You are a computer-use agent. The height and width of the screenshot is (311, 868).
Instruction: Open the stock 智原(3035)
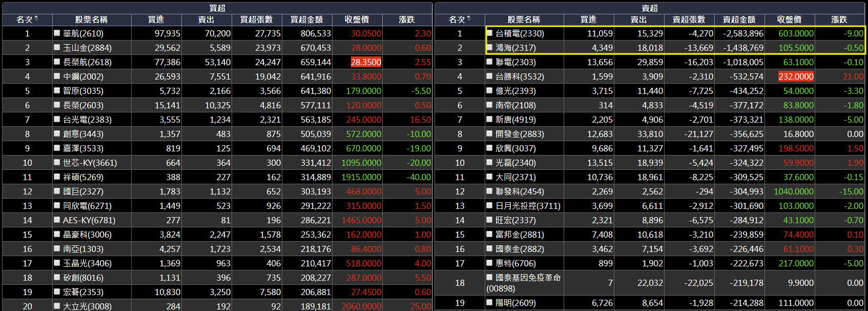coord(83,91)
